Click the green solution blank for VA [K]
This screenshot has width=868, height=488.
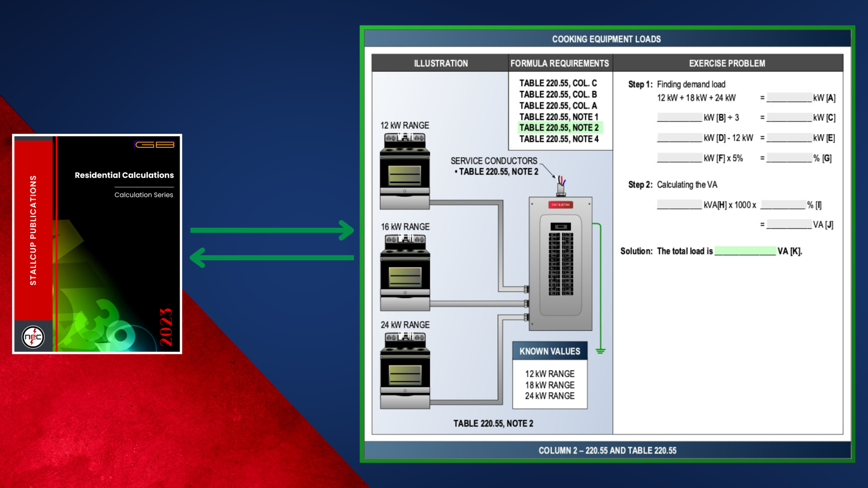745,251
